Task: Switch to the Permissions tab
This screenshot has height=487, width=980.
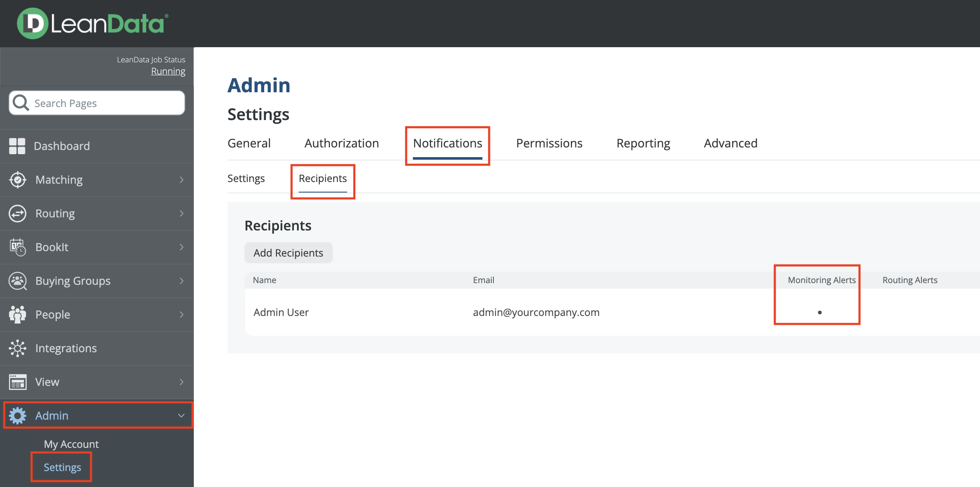Action: point(549,143)
